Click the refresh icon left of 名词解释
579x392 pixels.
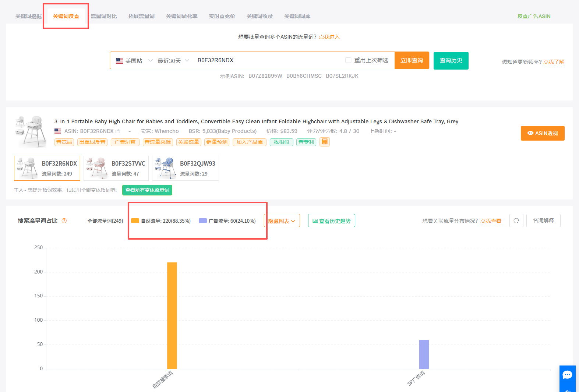click(x=516, y=220)
